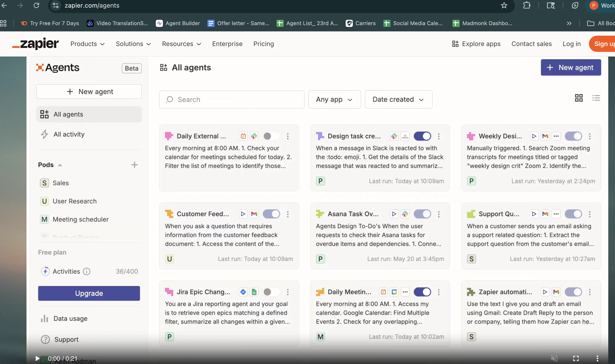Screen dimensions: 615x364
Task: Expand the Solutions menu
Action: [x=133, y=44]
